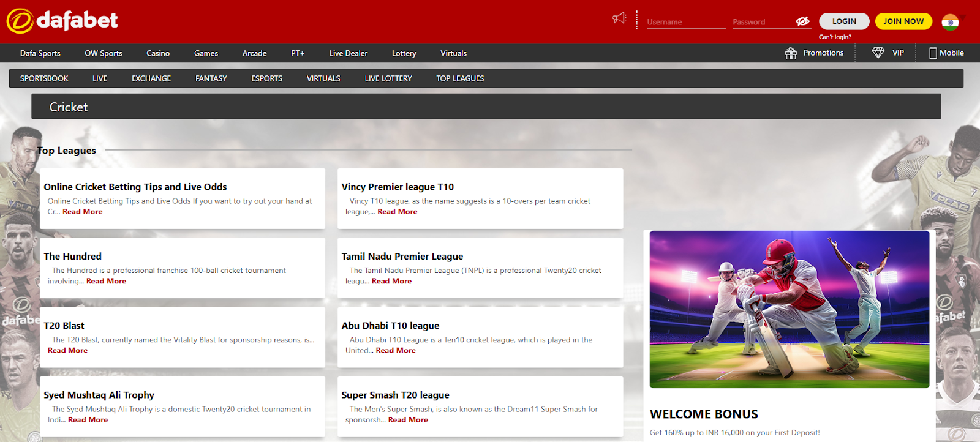980x442 pixels.
Task: Click the dafabet logo
Action: point(62,21)
